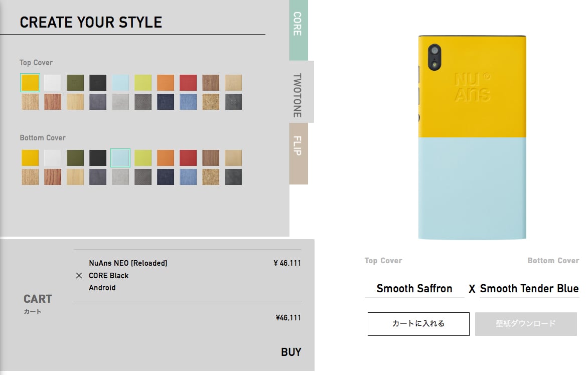This screenshot has width=588, height=375.
Task: Select orange Top Cover swatch
Action: 166,83
